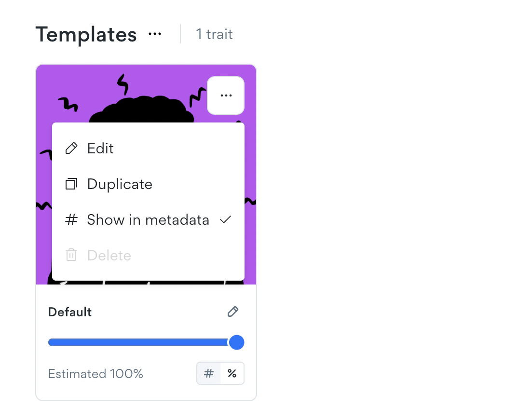Viewport: 532px width, 420px height.
Task: Click the pencil icon in Edit menu item
Action: pos(71,149)
